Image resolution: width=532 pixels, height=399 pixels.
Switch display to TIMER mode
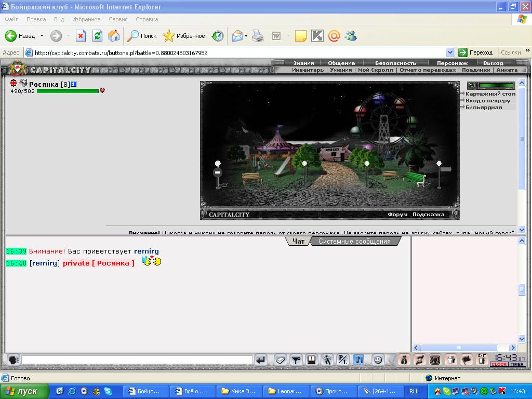tap(517, 364)
